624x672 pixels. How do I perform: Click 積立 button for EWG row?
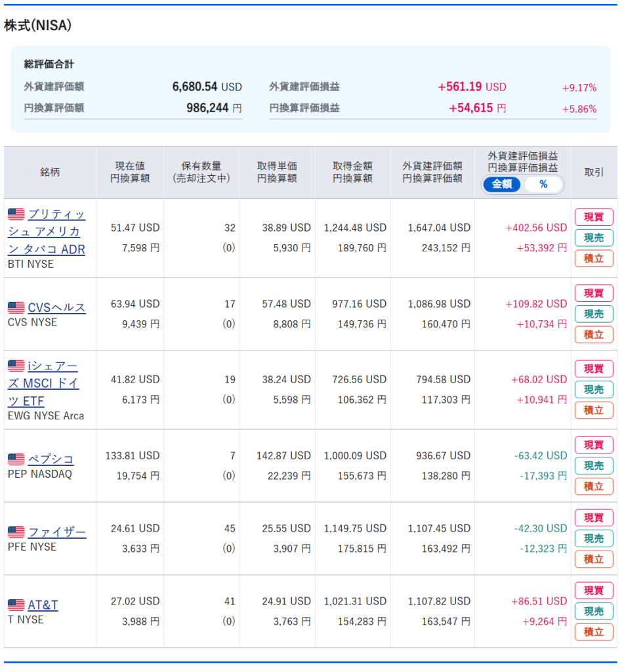click(x=594, y=410)
